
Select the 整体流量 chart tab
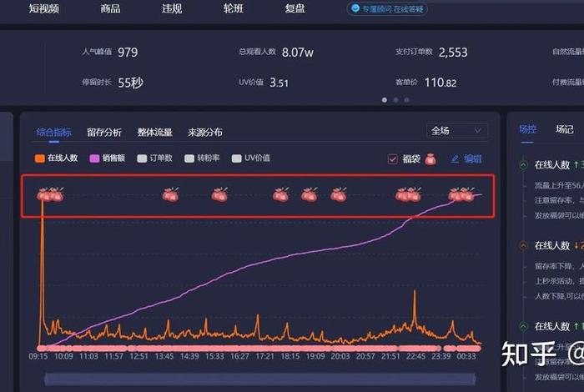click(154, 132)
